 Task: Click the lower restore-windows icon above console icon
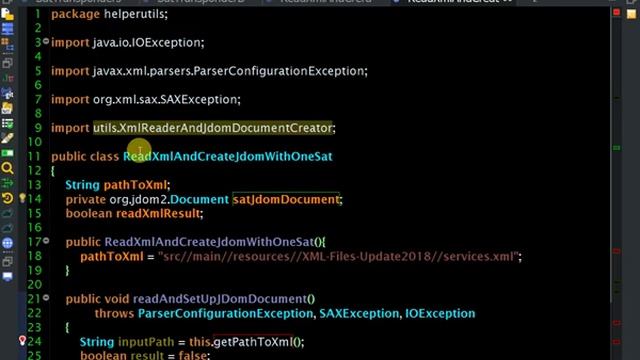coord(7,262)
